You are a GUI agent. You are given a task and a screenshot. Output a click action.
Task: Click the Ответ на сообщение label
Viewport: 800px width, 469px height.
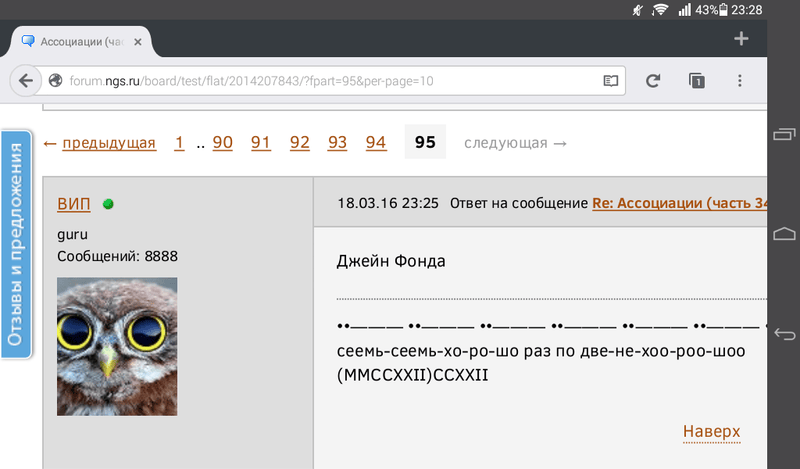519,203
